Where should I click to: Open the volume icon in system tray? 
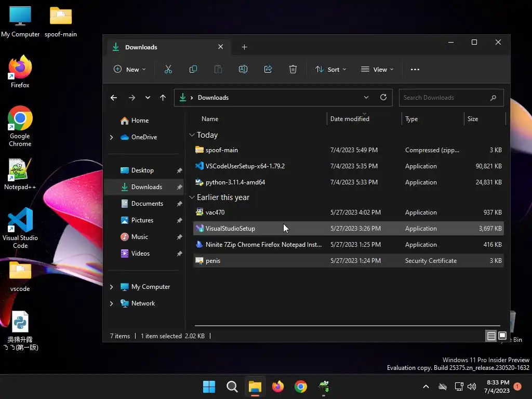[x=472, y=387]
